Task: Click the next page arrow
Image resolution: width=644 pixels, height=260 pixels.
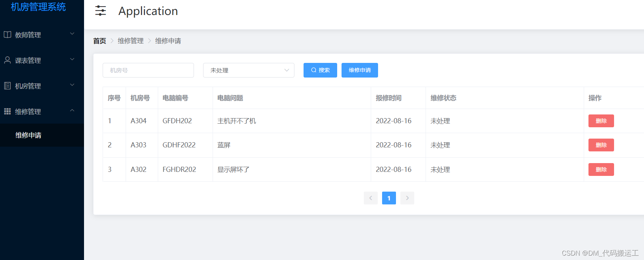Action: pyautogui.click(x=407, y=198)
